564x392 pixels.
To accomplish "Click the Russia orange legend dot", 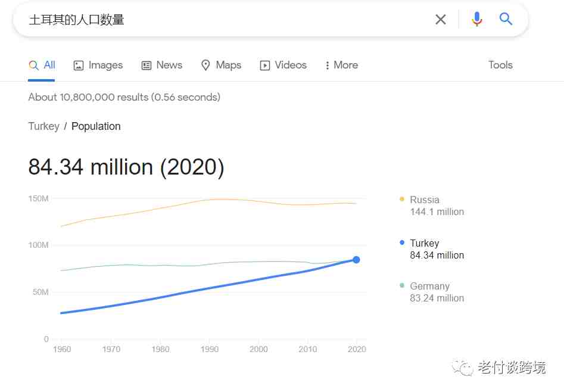I will (x=402, y=200).
